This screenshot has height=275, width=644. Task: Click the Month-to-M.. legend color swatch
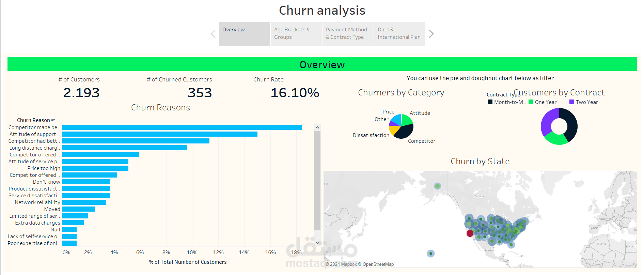pyautogui.click(x=490, y=102)
